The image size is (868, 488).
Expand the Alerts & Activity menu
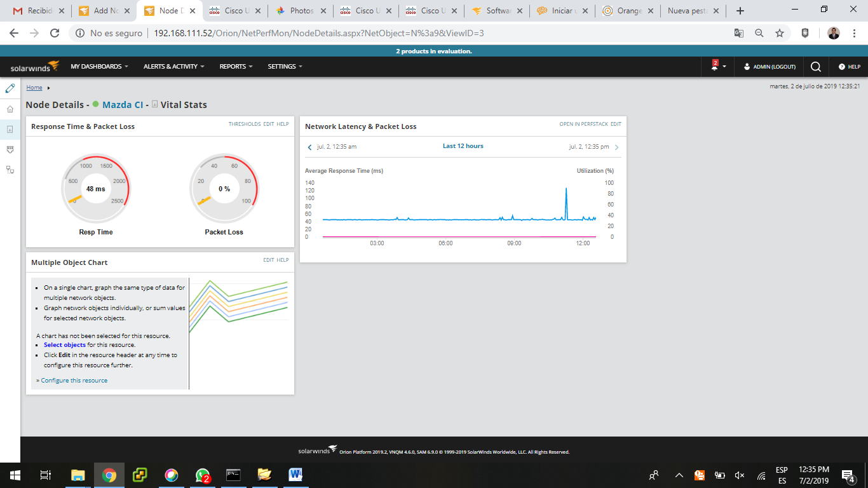[173, 66]
